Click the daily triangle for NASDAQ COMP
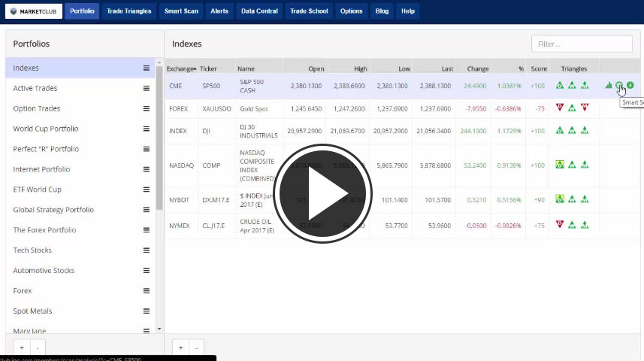 click(x=559, y=165)
